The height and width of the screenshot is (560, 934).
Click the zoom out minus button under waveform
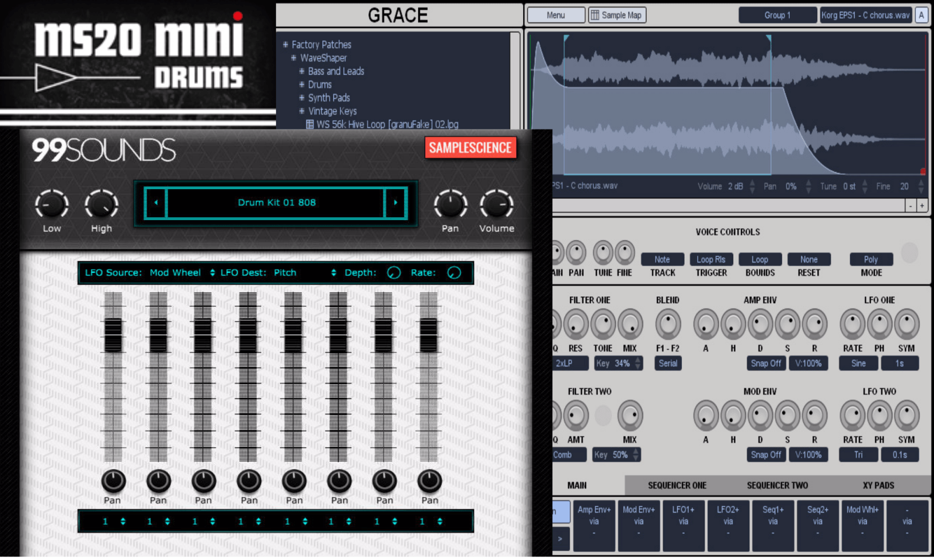pos(910,205)
